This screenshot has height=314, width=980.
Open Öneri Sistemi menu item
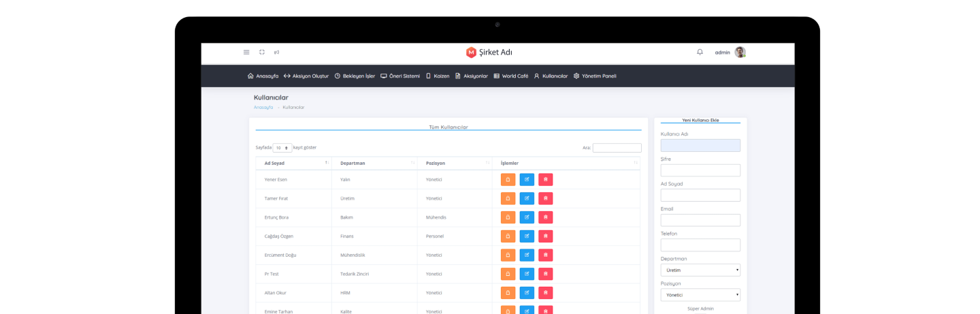[400, 76]
